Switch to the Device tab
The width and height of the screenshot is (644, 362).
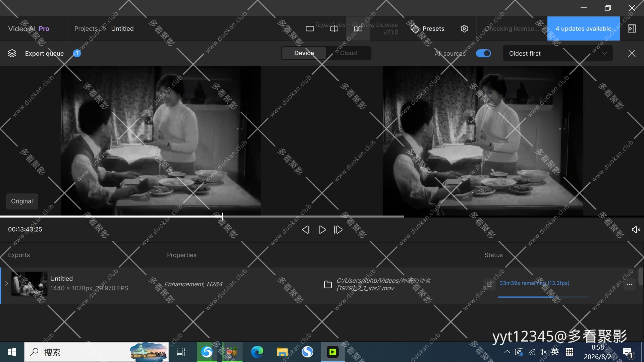click(x=304, y=53)
